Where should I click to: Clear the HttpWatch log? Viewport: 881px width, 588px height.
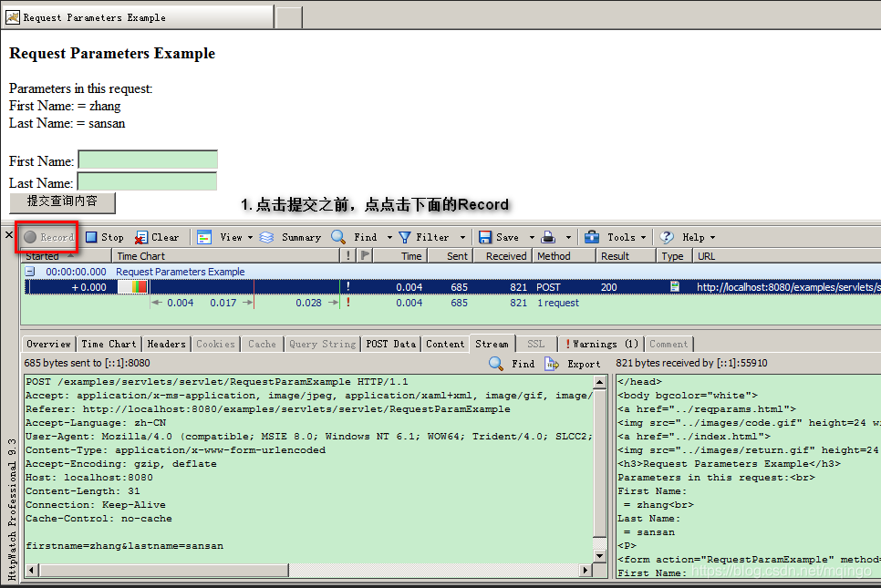[157, 237]
